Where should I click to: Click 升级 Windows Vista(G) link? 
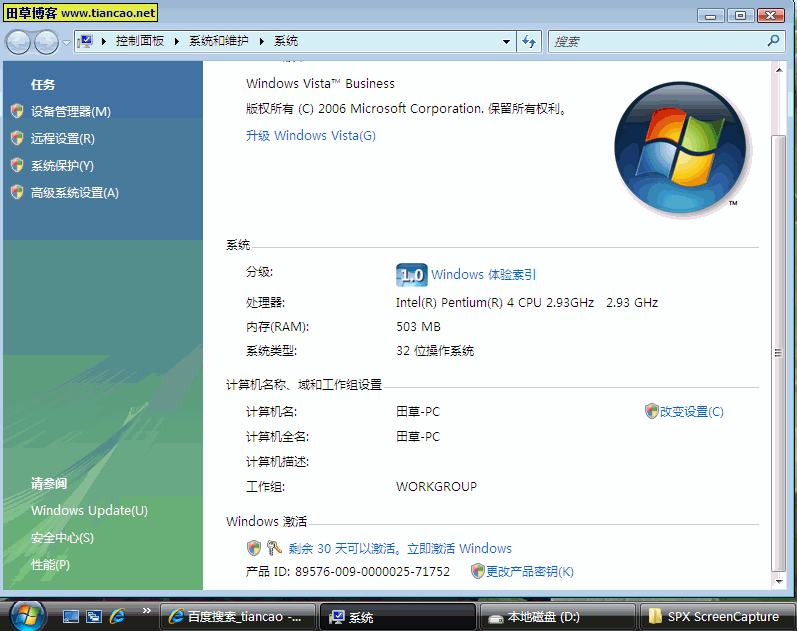point(311,136)
